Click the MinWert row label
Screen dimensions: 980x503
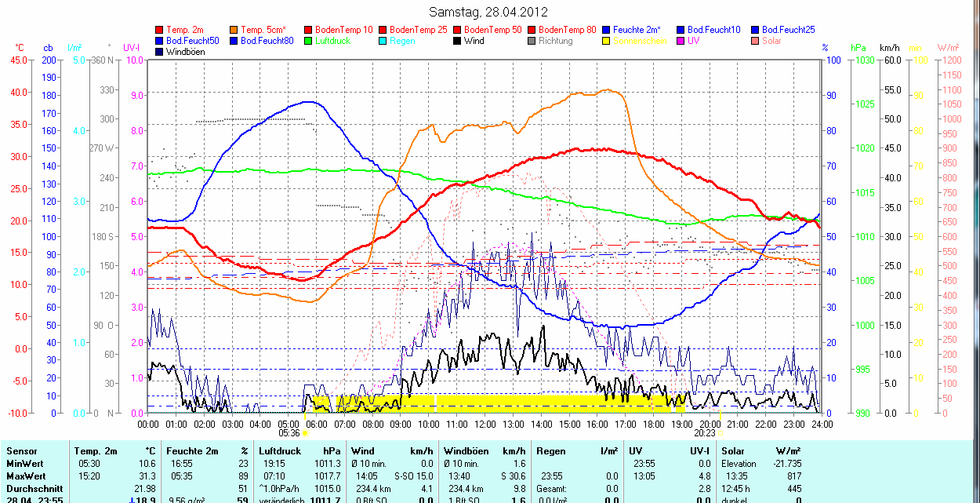[24, 464]
